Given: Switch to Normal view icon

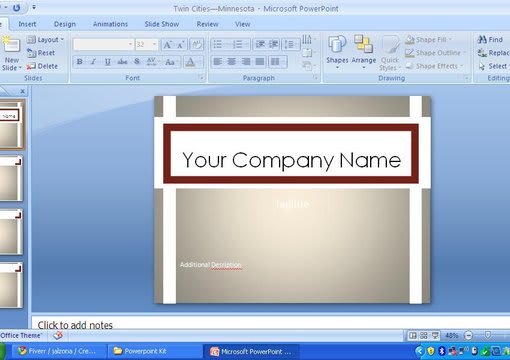Looking at the screenshot, I should click(x=413, y=336).
